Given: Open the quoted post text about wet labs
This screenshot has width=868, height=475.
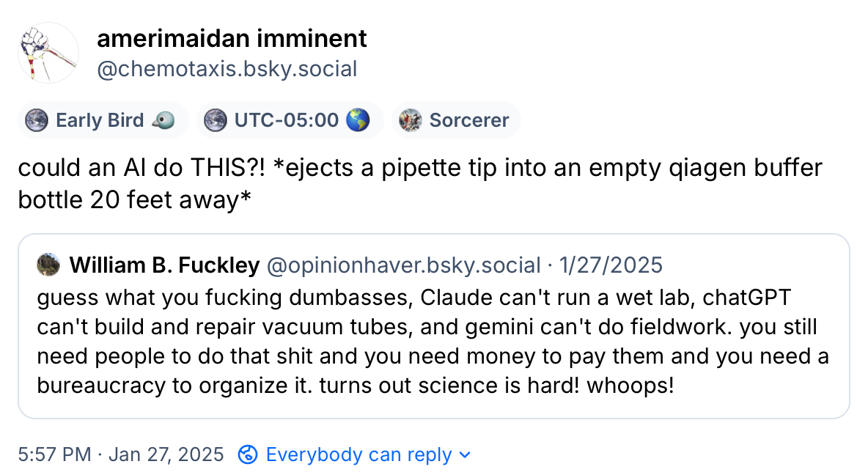Looking at the screenshot, I should pyautogui.click(x=433, y=342).
